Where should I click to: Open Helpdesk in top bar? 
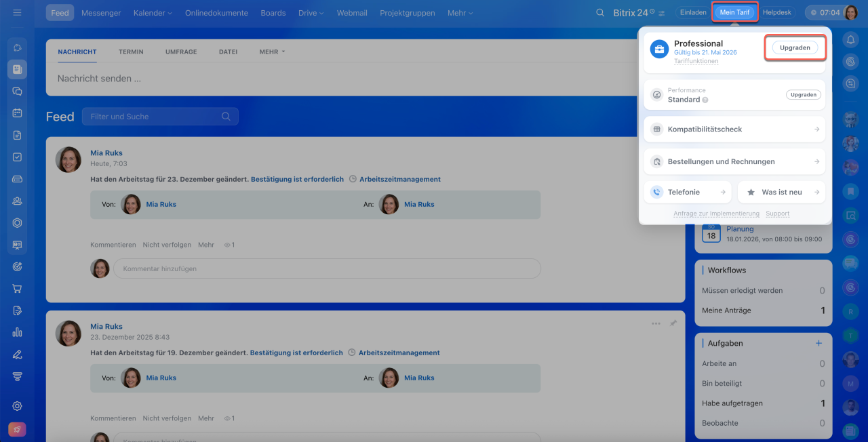[x=777, y=12]
